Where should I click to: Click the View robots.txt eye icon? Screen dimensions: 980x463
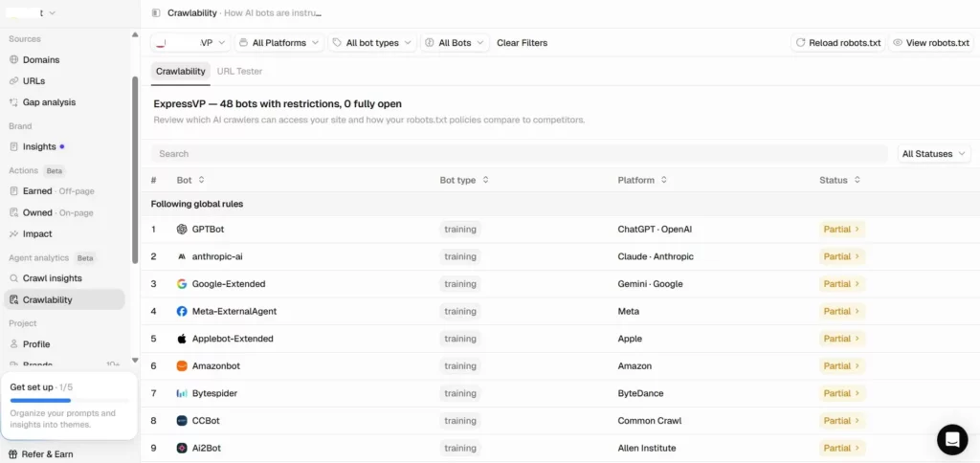click(898, 43)
